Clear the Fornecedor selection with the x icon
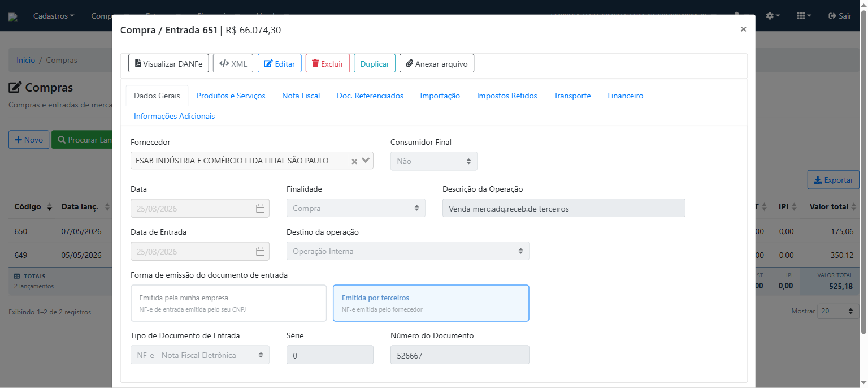This screenshot has height=388, width=868. tap(354, 161)
